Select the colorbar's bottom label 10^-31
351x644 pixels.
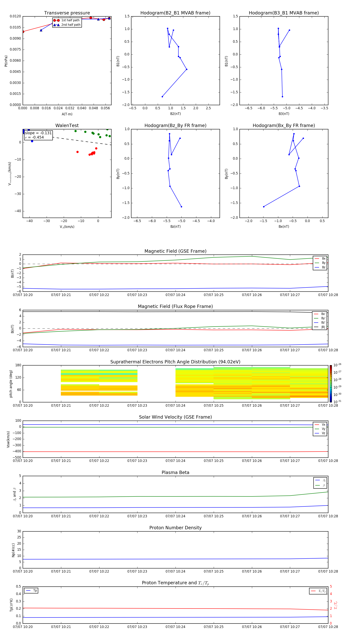click(x=337, y=402)
